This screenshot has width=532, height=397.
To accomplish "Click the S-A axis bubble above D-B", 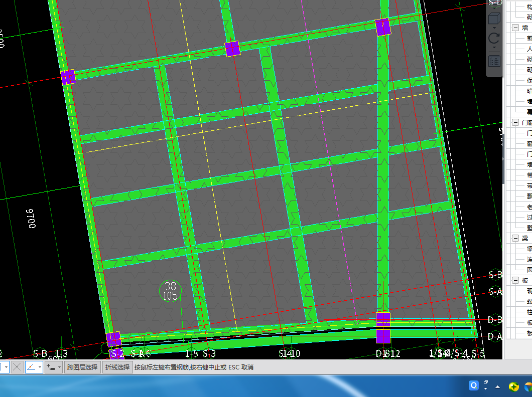I will click(495, 291).
